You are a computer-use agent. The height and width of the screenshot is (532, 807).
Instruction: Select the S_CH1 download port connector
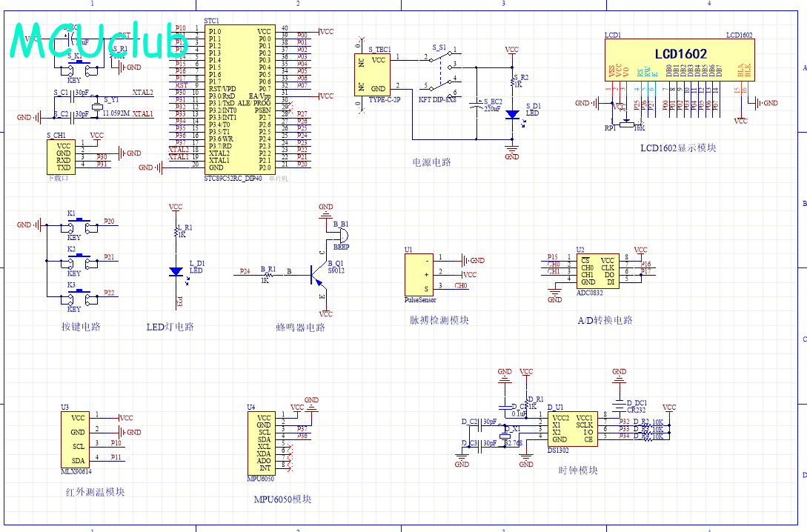(61, 156)
